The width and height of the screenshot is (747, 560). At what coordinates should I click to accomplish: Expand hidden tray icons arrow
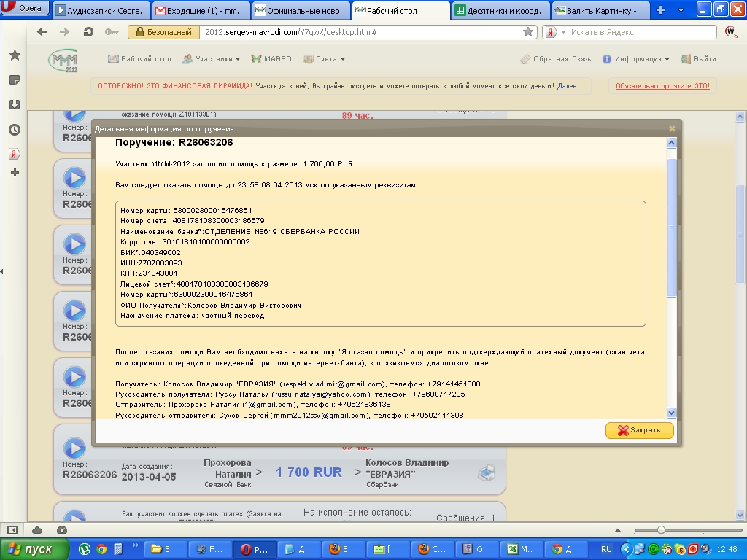[627, 549]
